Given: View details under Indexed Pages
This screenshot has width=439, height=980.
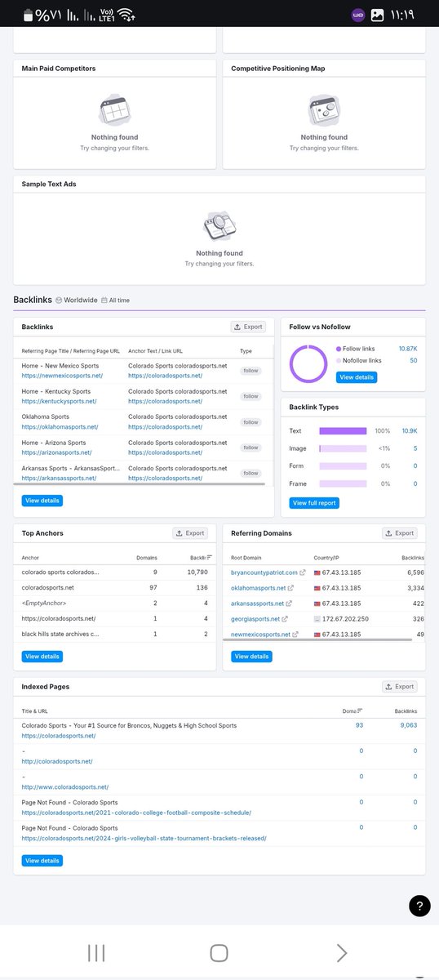Looking at the screenshot, I should 42,861.
